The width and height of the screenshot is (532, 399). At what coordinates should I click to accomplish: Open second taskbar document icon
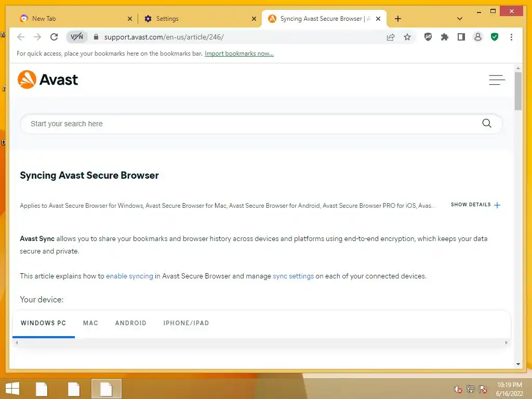tap(74, 389)
